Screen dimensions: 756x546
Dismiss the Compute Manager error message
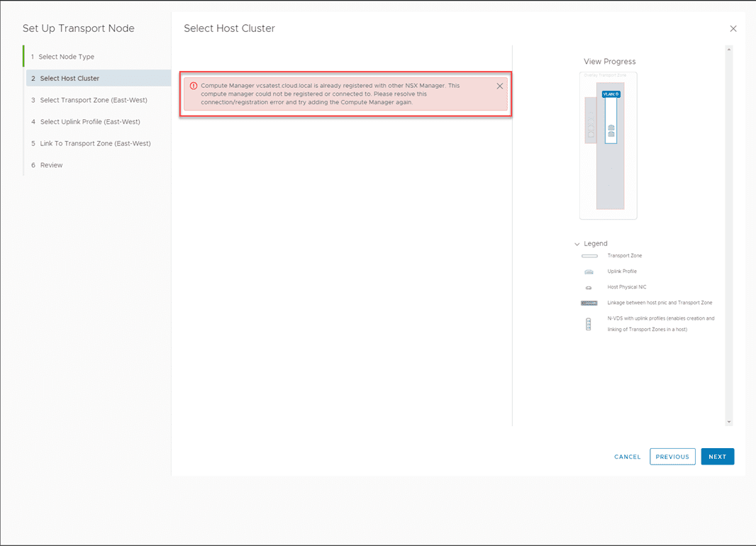(499, 85)
